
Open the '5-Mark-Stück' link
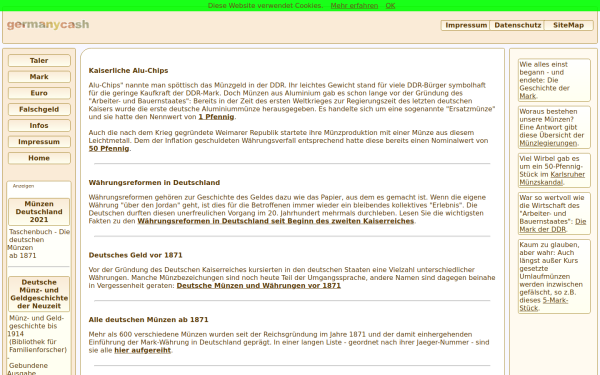click(x=544, y=304)
